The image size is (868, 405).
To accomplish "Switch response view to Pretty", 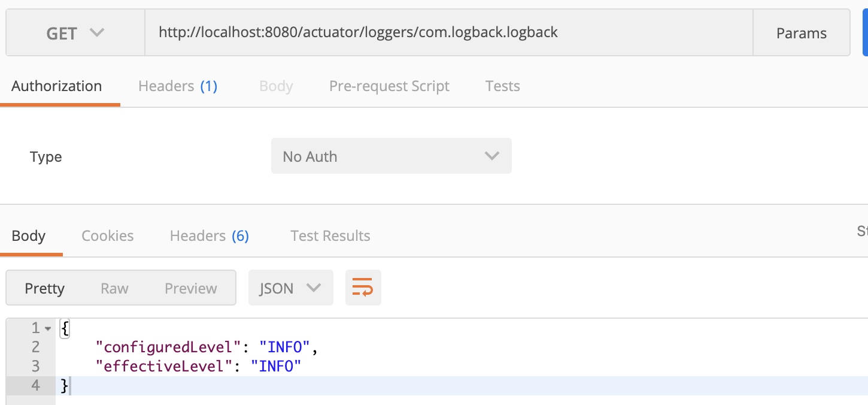I will 44,288.
